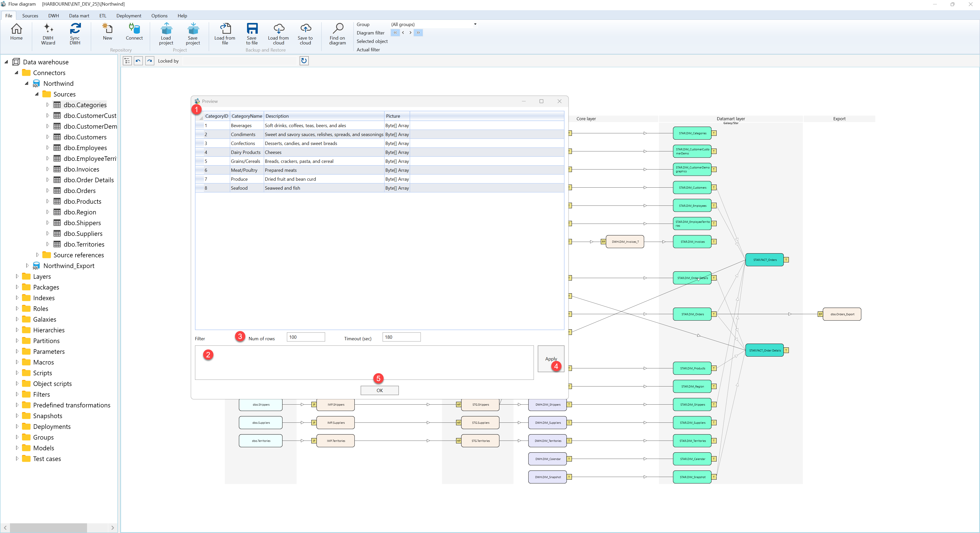The height and width of the screenshot is (533, 980).
Task: Collapse the Northwind connector node
Action: point(27,83)
